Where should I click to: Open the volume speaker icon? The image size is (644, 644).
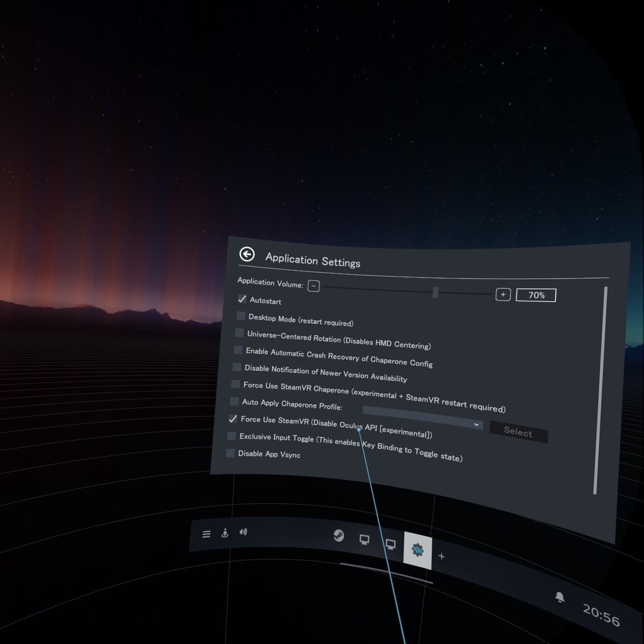243,532
